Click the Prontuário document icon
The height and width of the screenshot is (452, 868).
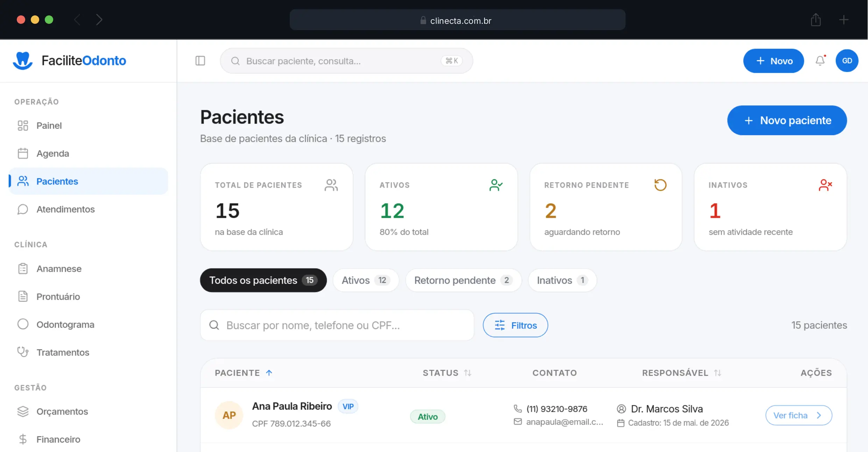coord(23,296)
